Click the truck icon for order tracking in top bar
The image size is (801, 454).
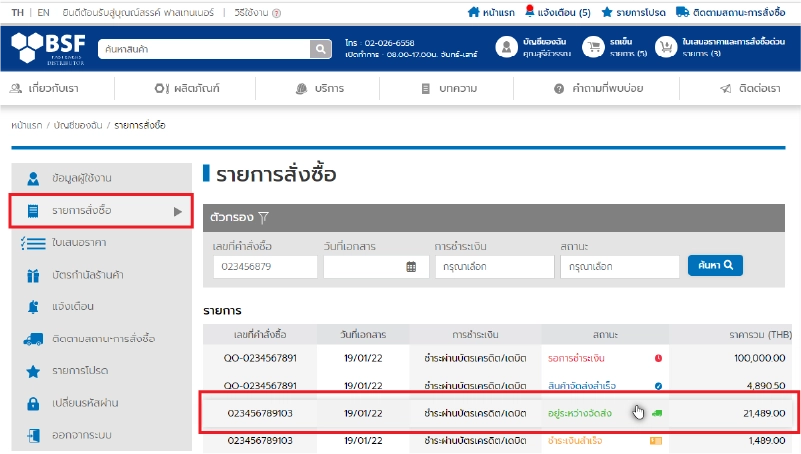pos(682,12)
